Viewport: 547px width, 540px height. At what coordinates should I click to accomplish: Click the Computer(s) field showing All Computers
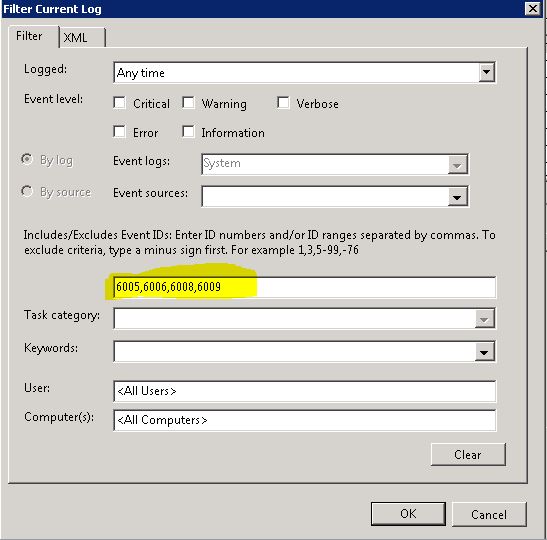[304, 420]
